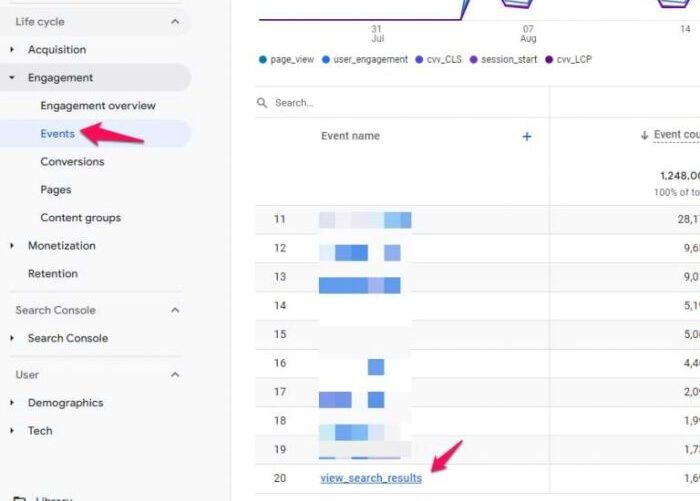Collapse the User section chevron

pyautogui.click(x=175, y=375)
